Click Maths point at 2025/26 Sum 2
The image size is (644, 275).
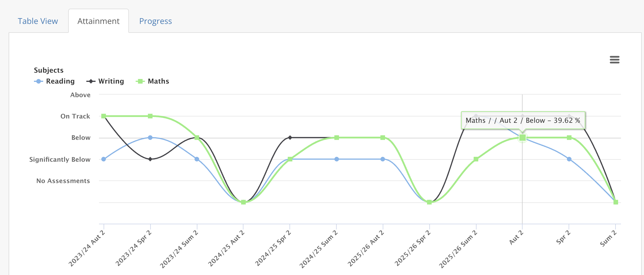[x=476, y=159]
